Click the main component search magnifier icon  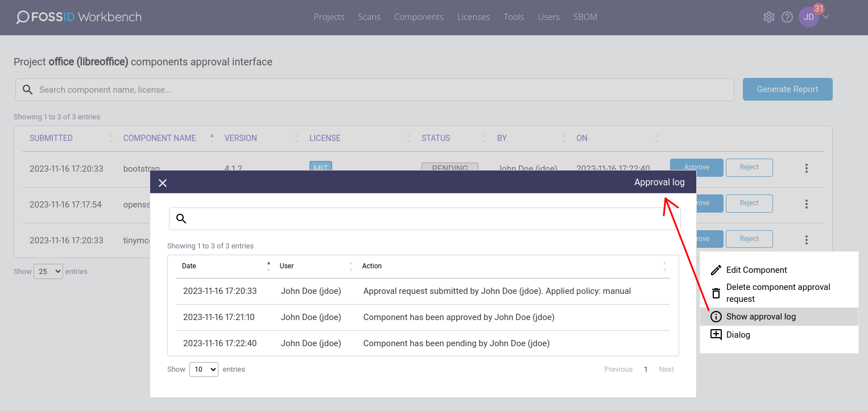27,89
